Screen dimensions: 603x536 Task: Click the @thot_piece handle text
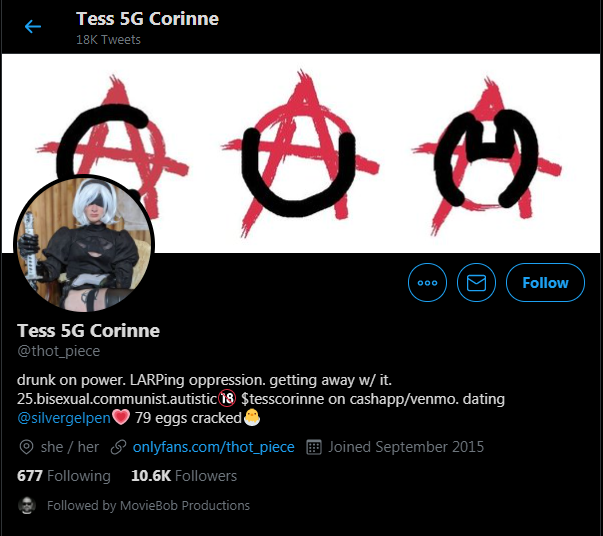pos(58,351)
